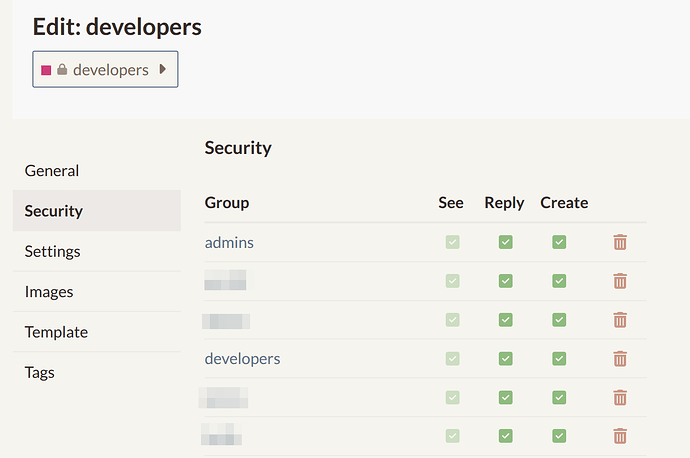Toggle Create checkbox in the bottom permission row
This screenshot has height=458, width=690.
coord(559,436)
